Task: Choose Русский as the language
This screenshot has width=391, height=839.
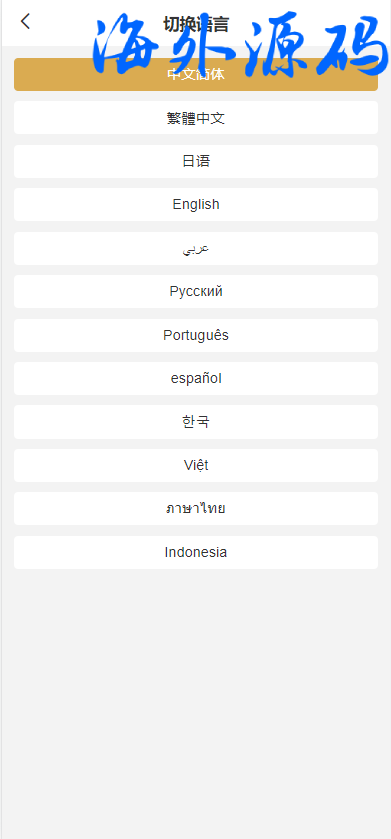Action: (196, 292)
